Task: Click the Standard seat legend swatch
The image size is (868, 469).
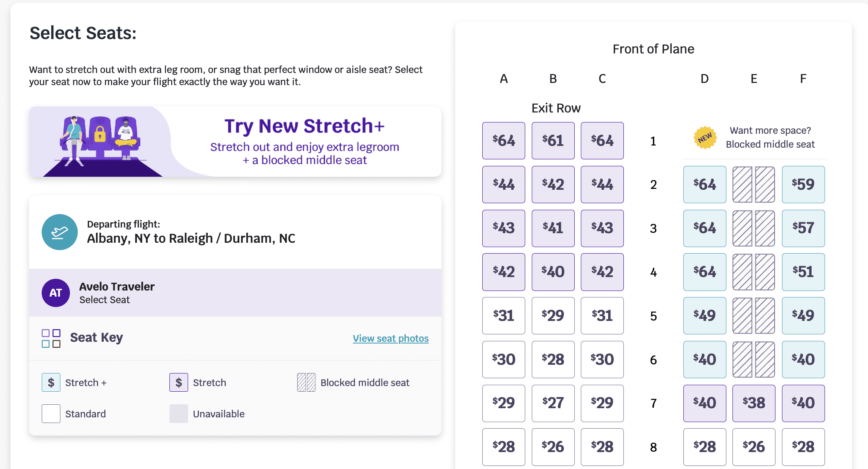Action: (51, 414)
